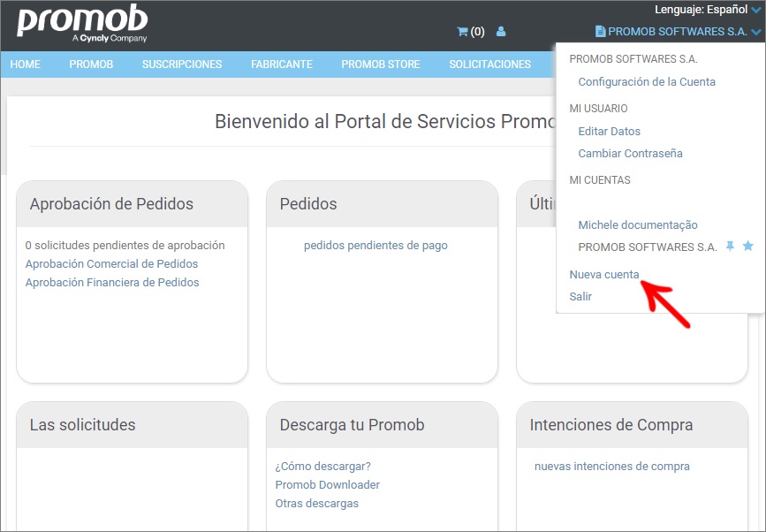Screen dimensions: 766x532
Task: Go to the HOME menu
Action: (x=26, y=64)
